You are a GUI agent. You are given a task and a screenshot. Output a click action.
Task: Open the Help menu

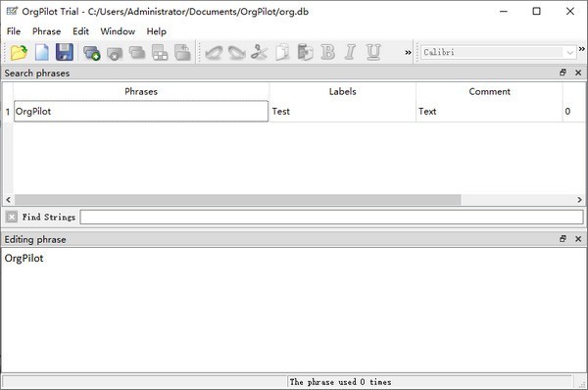[x=157, y=31]
